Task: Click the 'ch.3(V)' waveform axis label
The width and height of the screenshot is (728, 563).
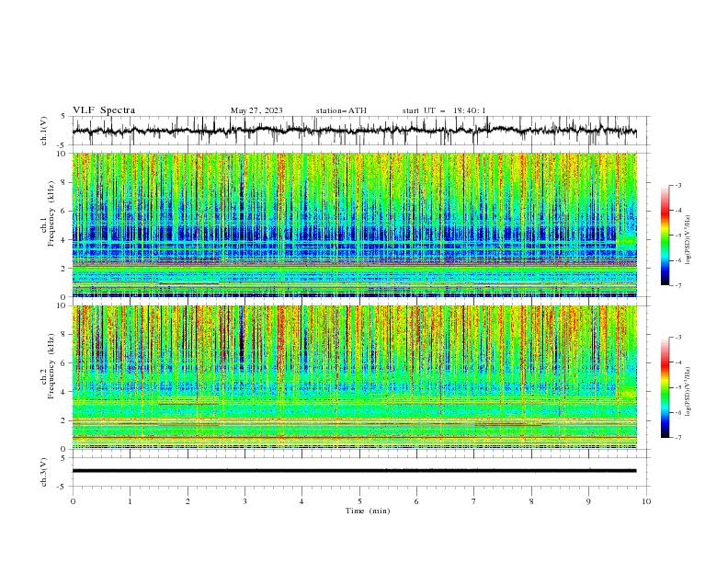Action: [44, 472]
